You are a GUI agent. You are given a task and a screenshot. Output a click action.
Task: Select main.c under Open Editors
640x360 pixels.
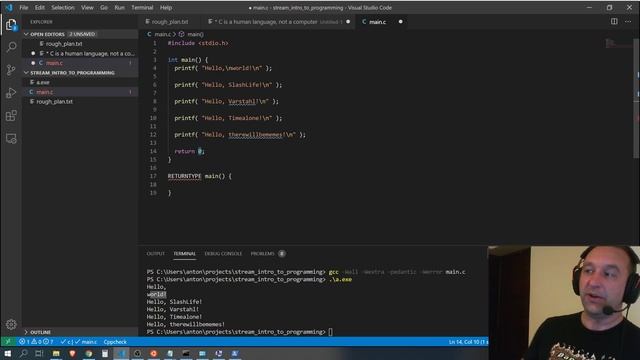point(80,63)
